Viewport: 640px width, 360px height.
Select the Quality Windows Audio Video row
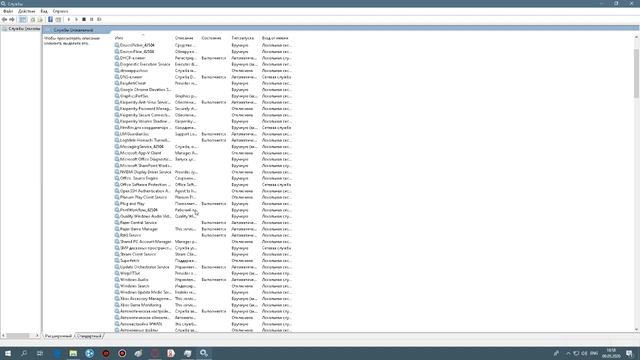203,216
